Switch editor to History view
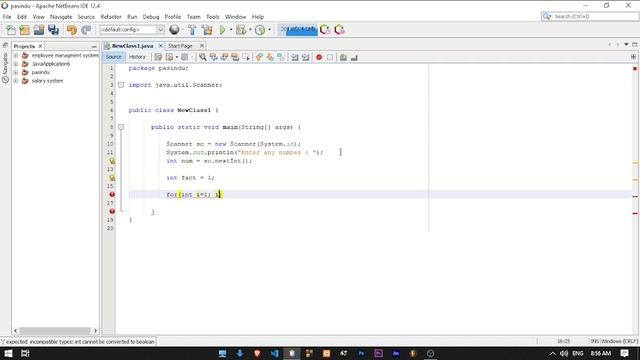The width and height of the screenshot is (640, 360). [x=137, y=57]
